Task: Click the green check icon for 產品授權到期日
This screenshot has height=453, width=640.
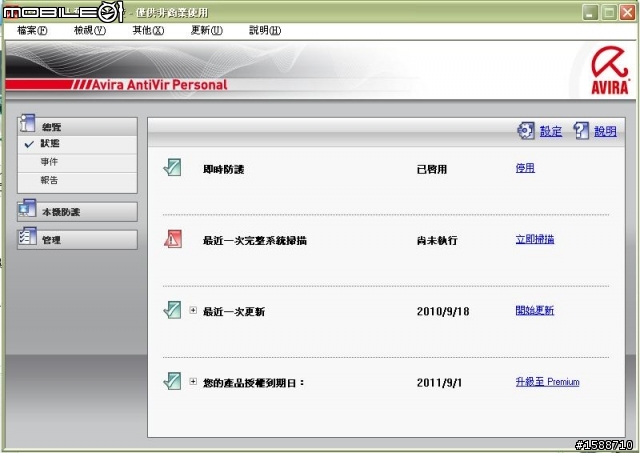Action: (172, 381)
